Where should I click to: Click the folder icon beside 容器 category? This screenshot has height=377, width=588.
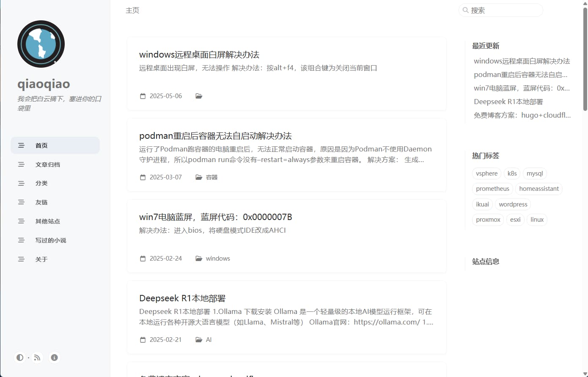pyautogui.click(x=199, y=177)
